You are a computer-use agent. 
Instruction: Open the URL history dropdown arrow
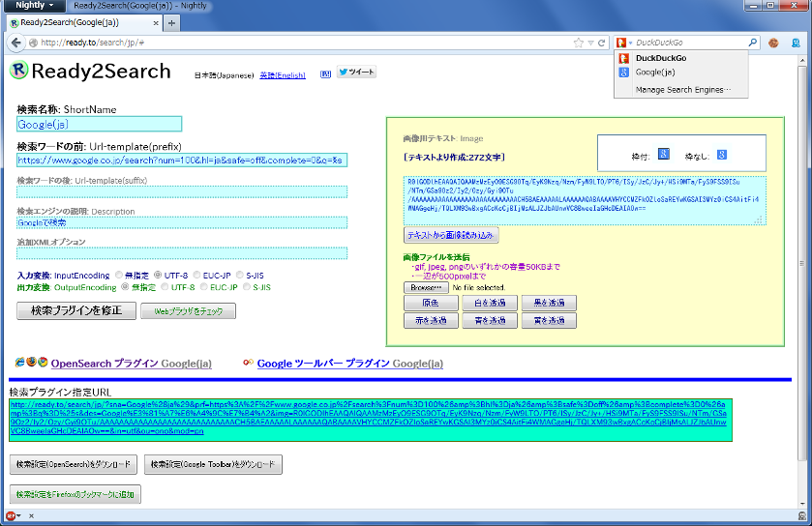591,43
